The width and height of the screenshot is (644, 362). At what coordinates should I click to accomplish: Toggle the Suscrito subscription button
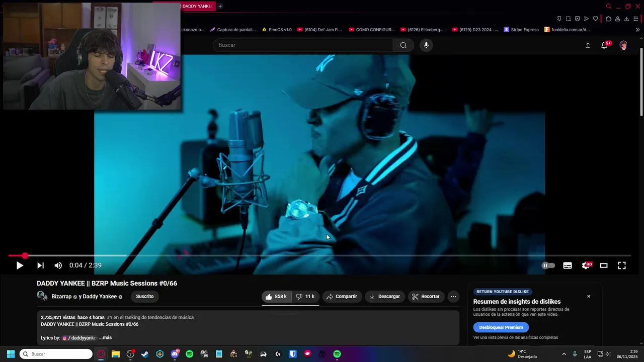click(145, 297)
